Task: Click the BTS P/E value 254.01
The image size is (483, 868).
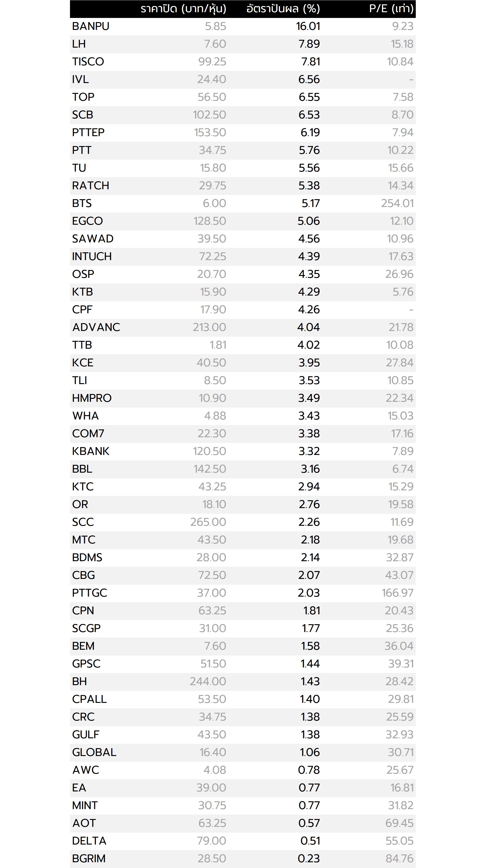Action: coord(397,203)
